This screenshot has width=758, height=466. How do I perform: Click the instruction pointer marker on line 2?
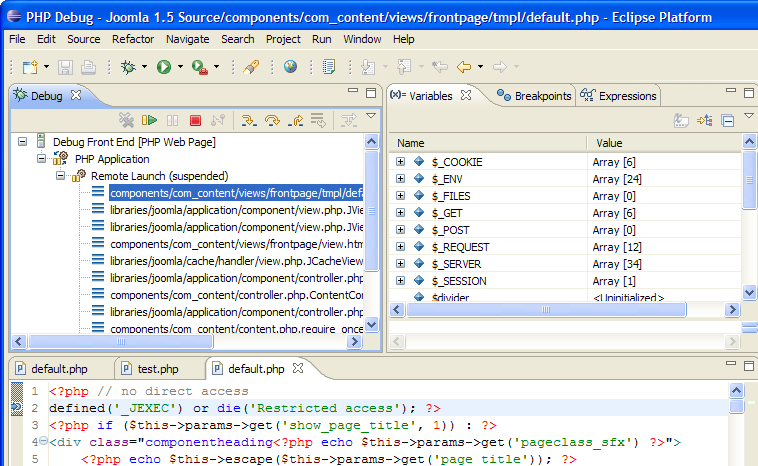point(16,408)
